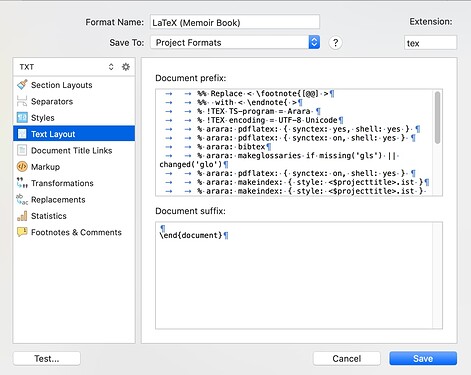Click the Document prefix scrollbar thumb
Viewport: 471px width, 375px height.
[x=437, y=118]
